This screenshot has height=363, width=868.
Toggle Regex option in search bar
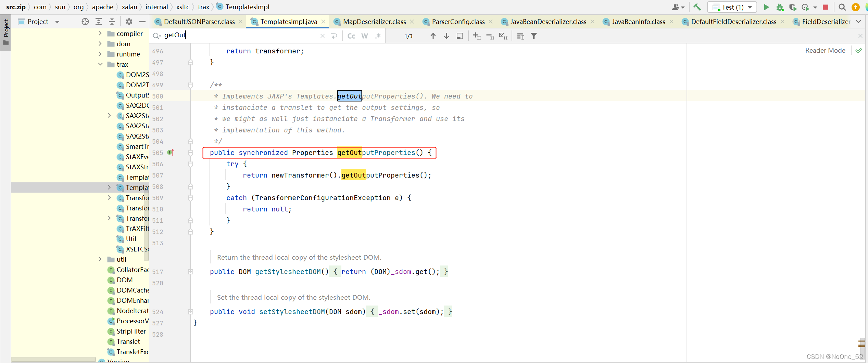pos(378,36)
